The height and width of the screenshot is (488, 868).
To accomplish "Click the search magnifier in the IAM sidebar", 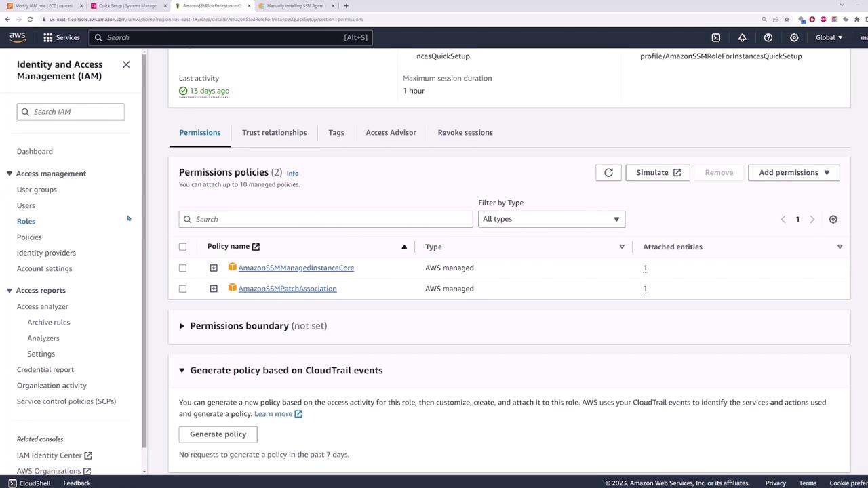I will coord(26,112).
